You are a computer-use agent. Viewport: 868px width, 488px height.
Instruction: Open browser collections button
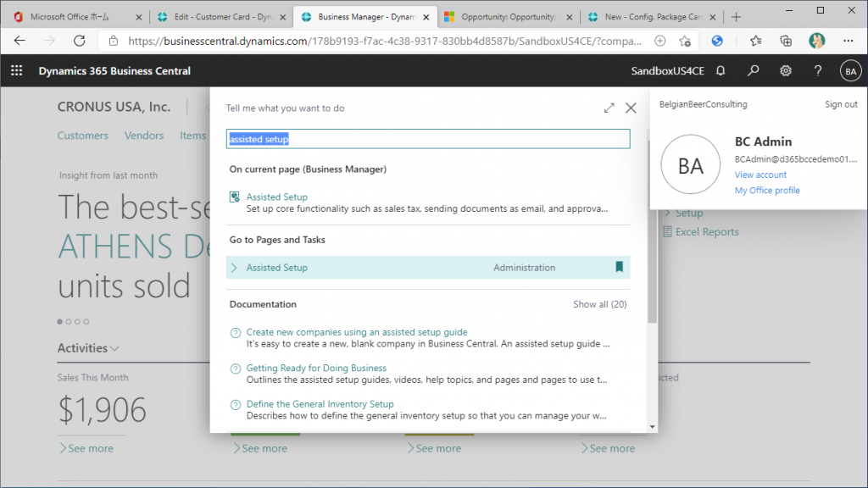[786, 41]
